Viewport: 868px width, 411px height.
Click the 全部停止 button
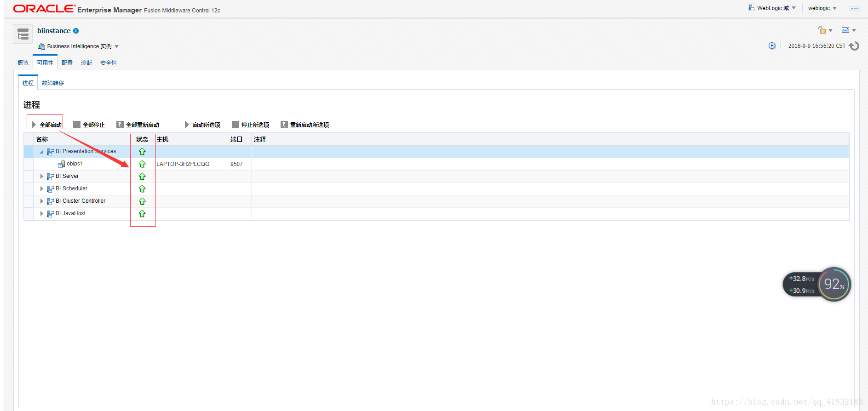[89, 125]
